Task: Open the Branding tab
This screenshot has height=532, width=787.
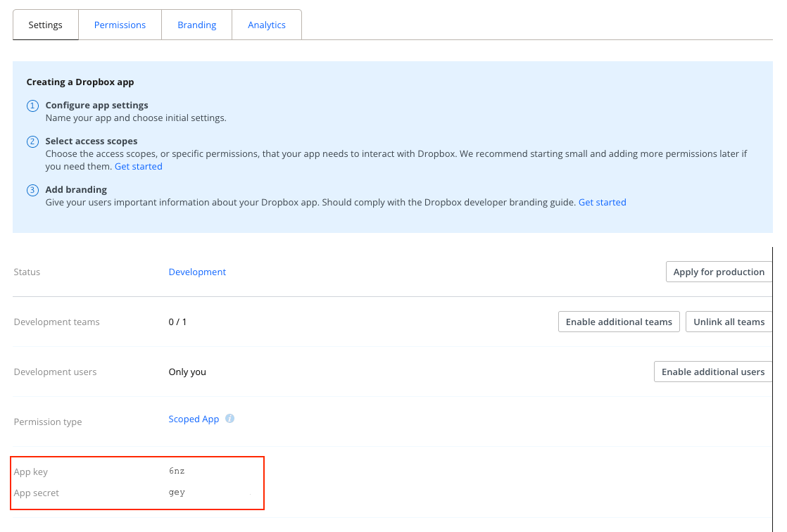Action: coord(197,25)
